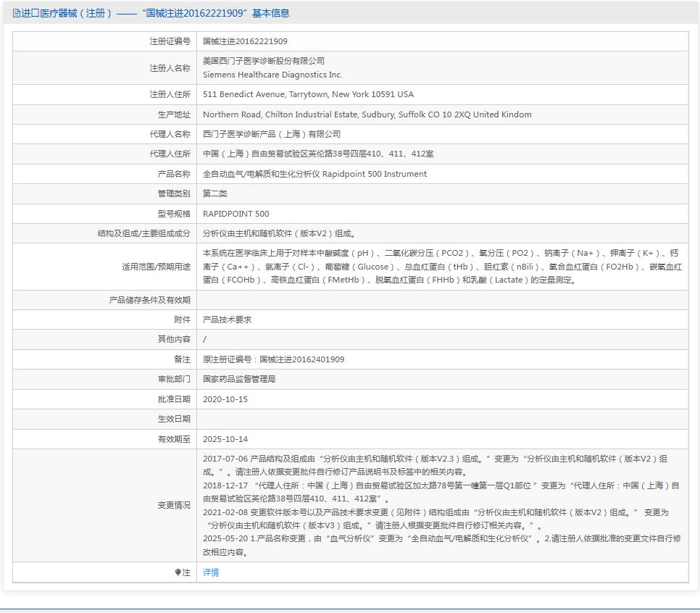Click the 附件 row label

tap(182, 320)
